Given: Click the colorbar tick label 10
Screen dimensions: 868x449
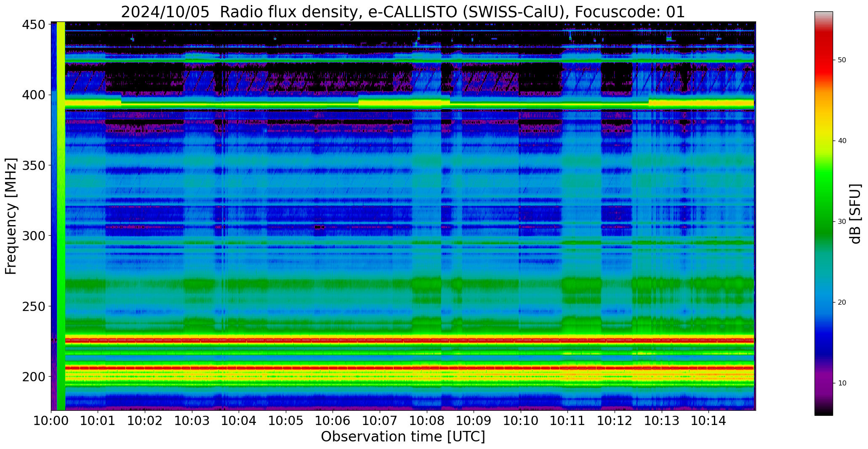Looking at the screenshot, I should point(842,383).
